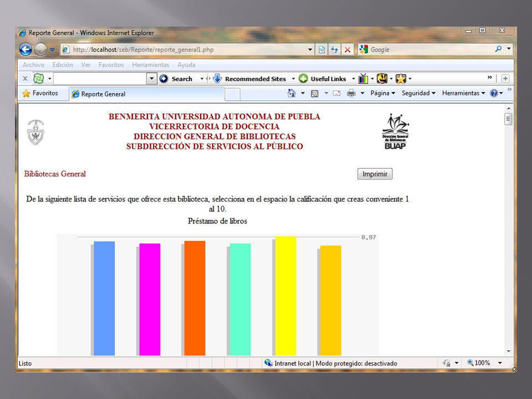Click the toolbar Search button
532x399 pixels.
coord(176,79)
